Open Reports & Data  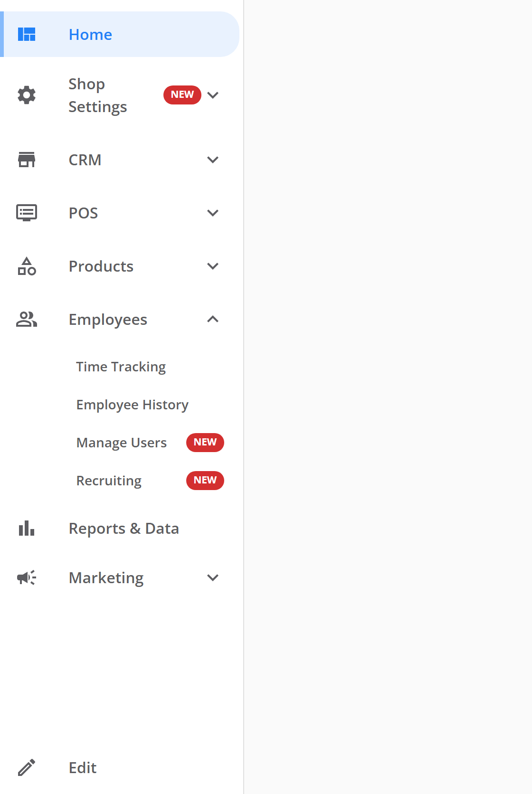click(124, 529)
